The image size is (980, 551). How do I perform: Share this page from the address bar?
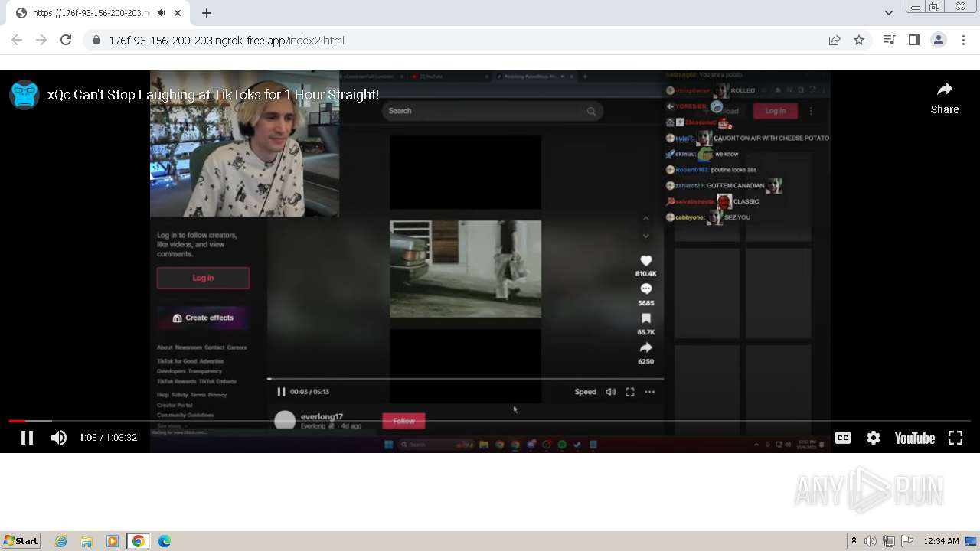point(835,41)
